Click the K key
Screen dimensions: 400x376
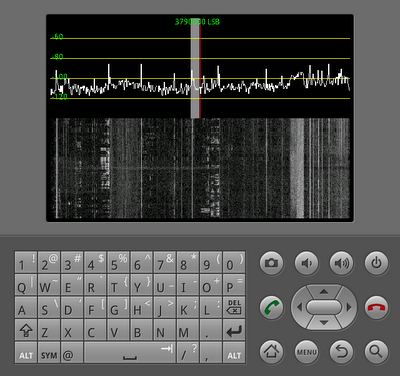point(188,307)
